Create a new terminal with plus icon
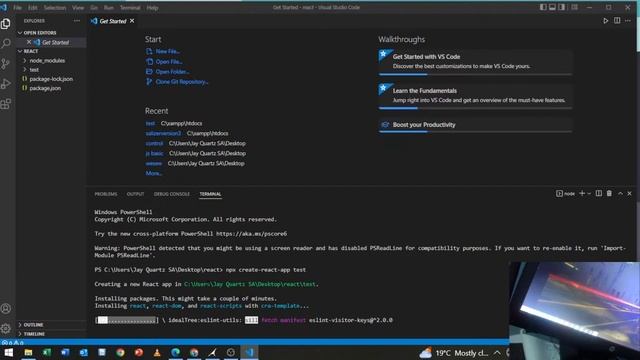This screenshot has width=640, height=360. click(582, 193)
